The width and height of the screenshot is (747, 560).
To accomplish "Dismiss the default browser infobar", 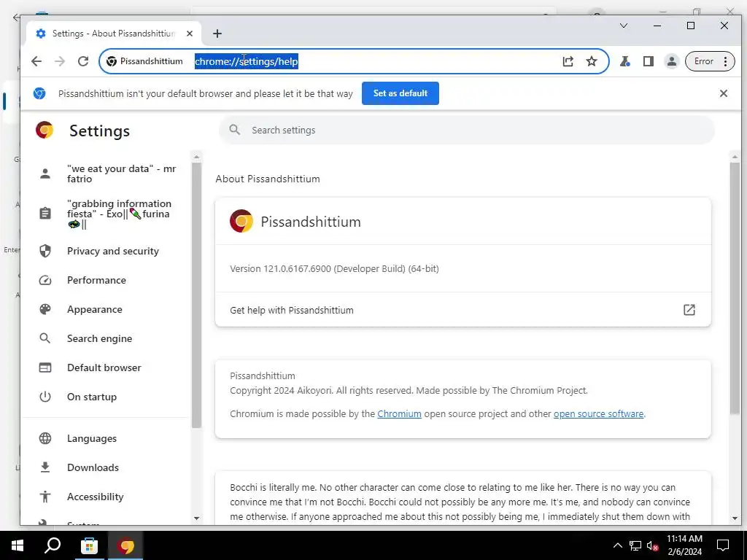I will coord(723,93).
